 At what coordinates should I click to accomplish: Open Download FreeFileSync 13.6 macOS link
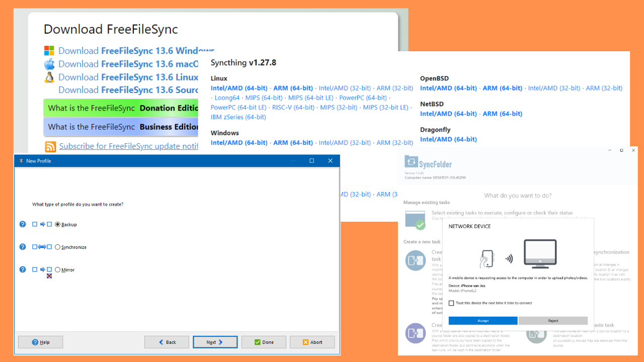pos(128,64)
